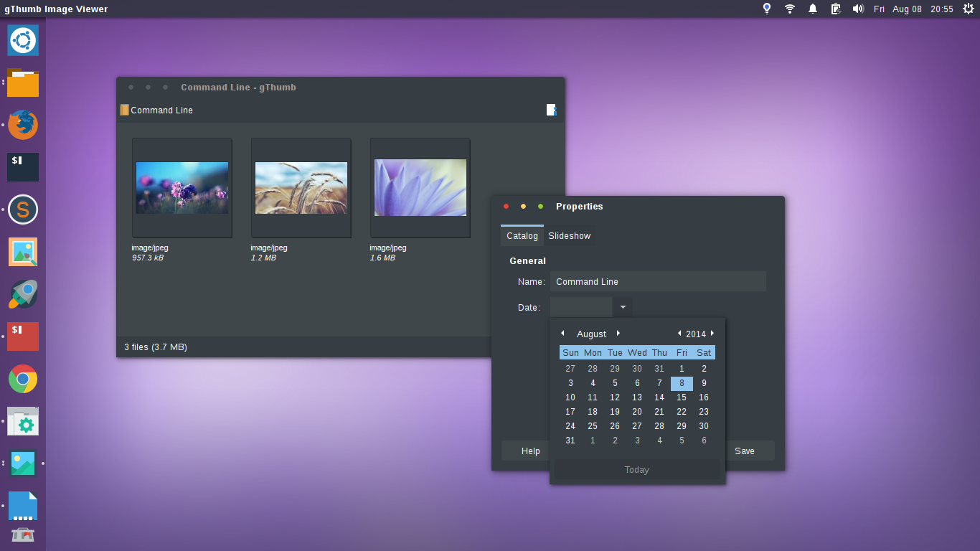
Task: Launch Sublime Text from the dock
Action: click(x=23, y=210)
